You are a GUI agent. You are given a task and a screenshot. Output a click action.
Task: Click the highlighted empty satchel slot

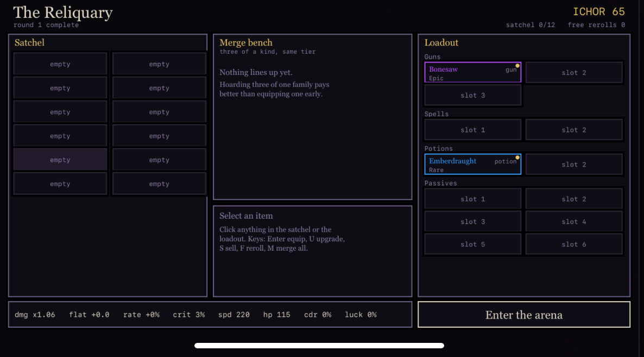click(x=60, y=160)
